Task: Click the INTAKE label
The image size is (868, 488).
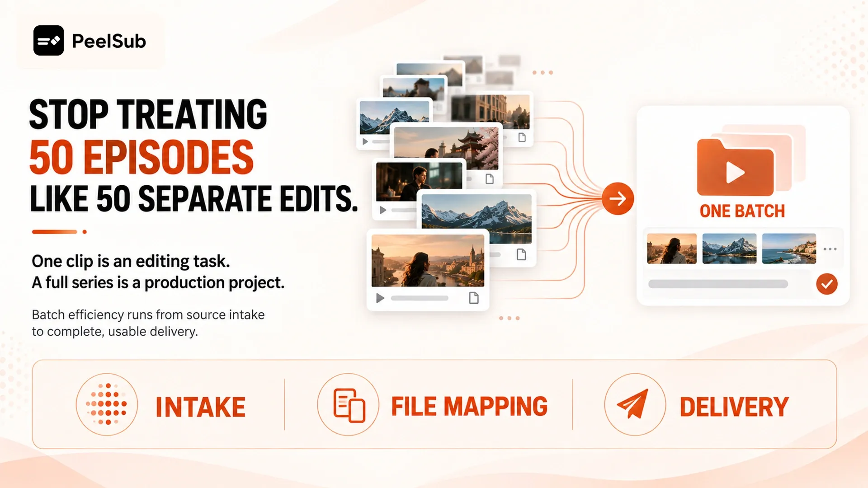Action: click(x=200, y=407)
